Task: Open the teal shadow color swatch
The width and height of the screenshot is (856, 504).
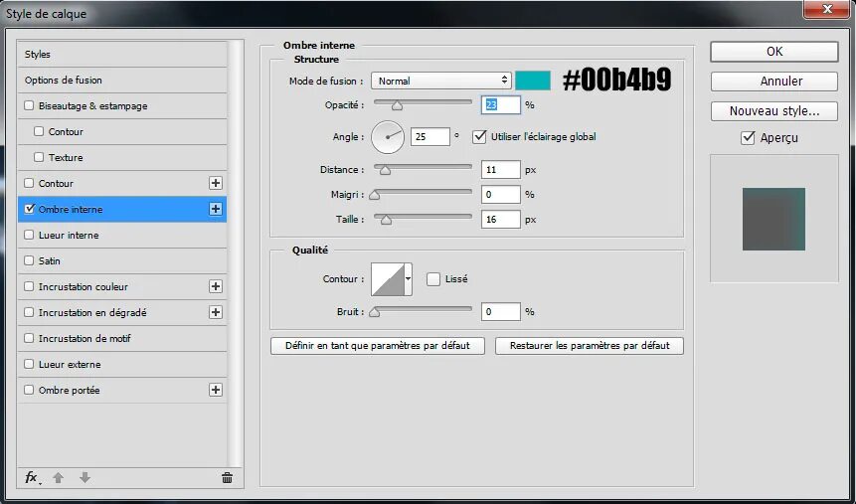Action: point(533,81)
